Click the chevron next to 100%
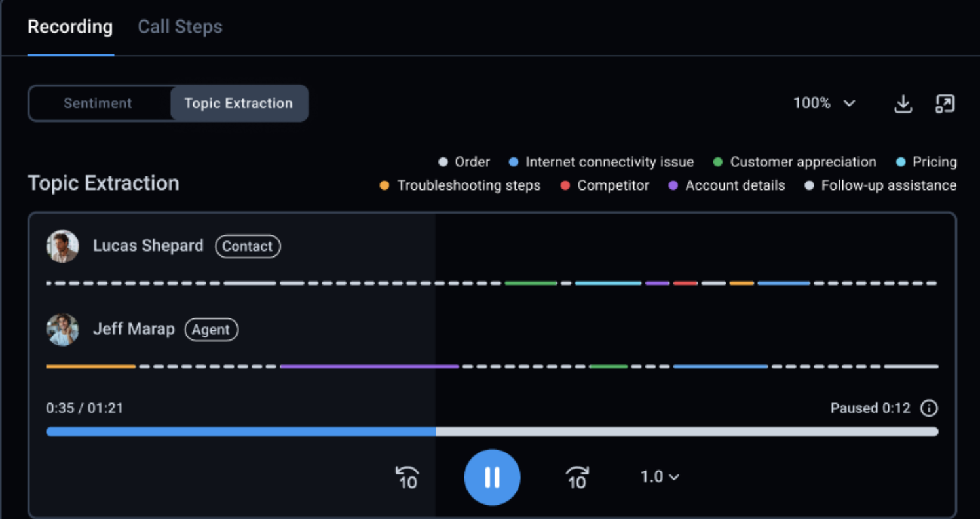 [850, 104]
